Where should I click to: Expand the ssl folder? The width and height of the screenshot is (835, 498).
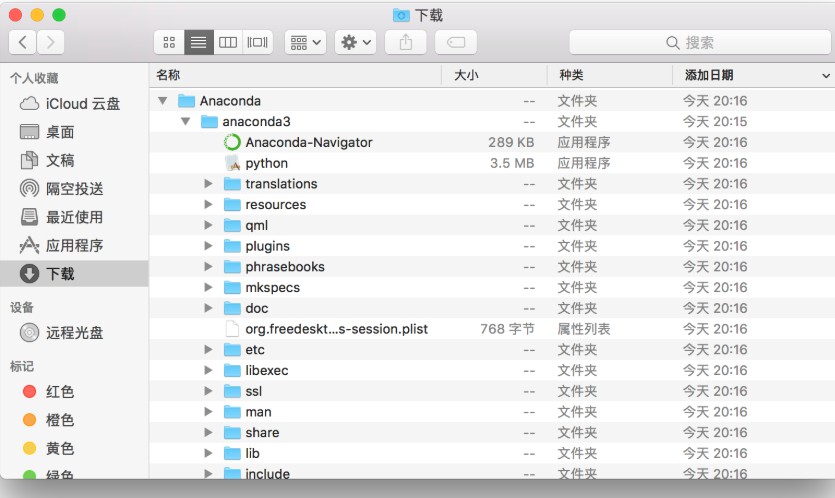click(208, 391)
